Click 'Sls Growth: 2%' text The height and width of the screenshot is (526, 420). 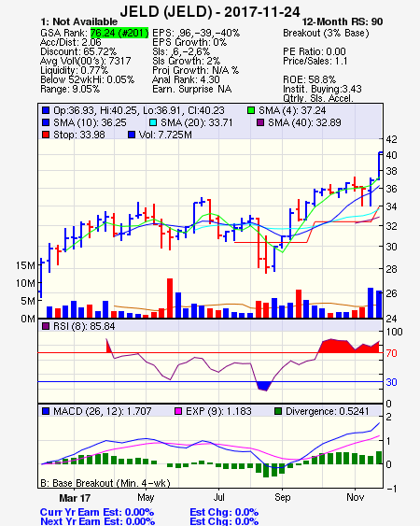tap(186, 61)
